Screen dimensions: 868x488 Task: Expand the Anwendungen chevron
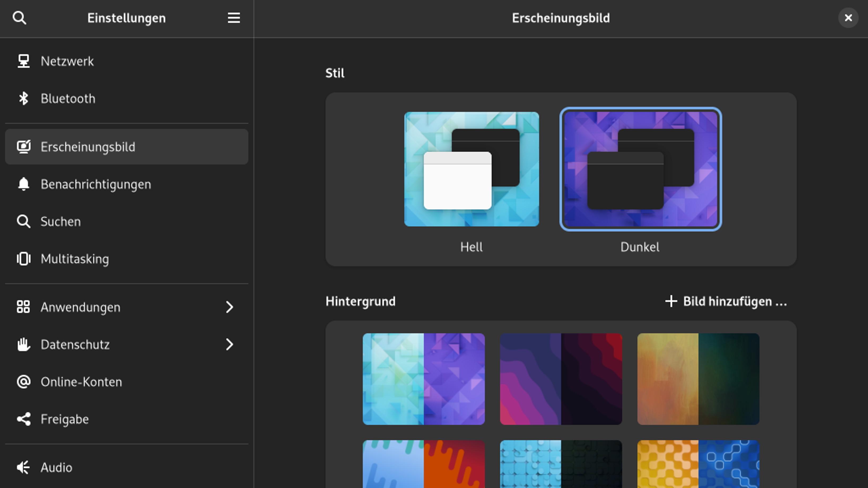[229, 307]
